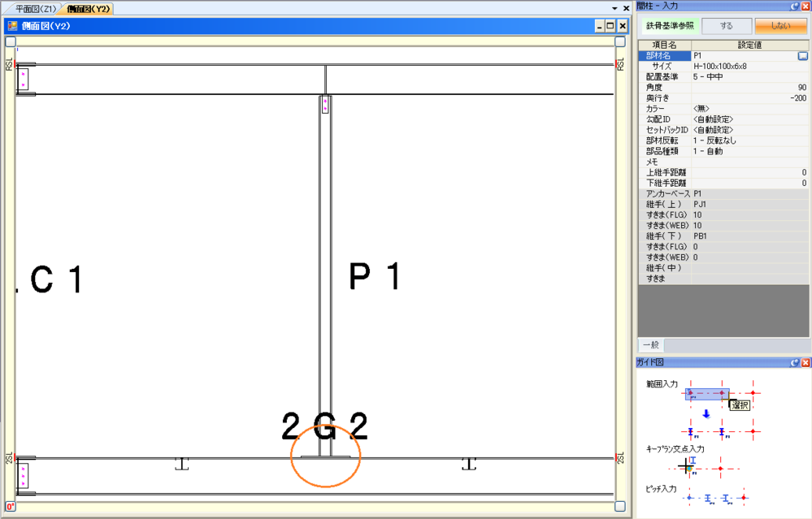Select the 部材名 row label
This screenshot has width=812, height=519.
tap(665, 56)
